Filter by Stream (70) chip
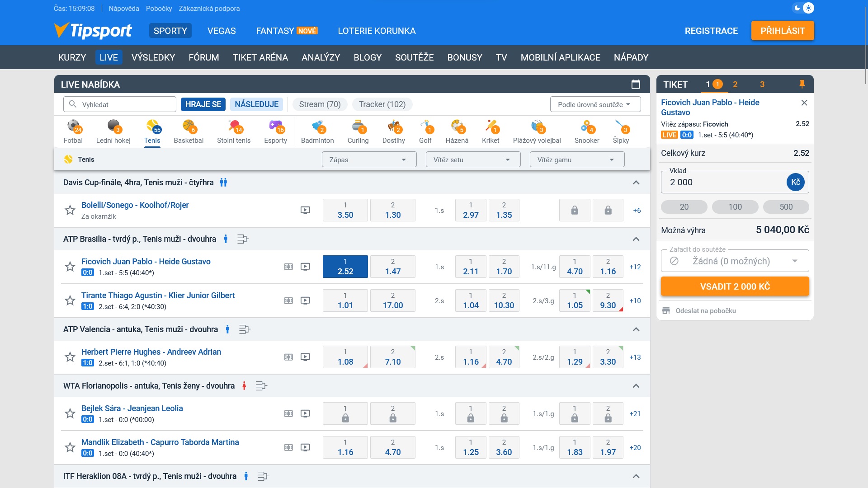This screenshot has width=868, height=488. pyautogui.click(x=320, y=104)
